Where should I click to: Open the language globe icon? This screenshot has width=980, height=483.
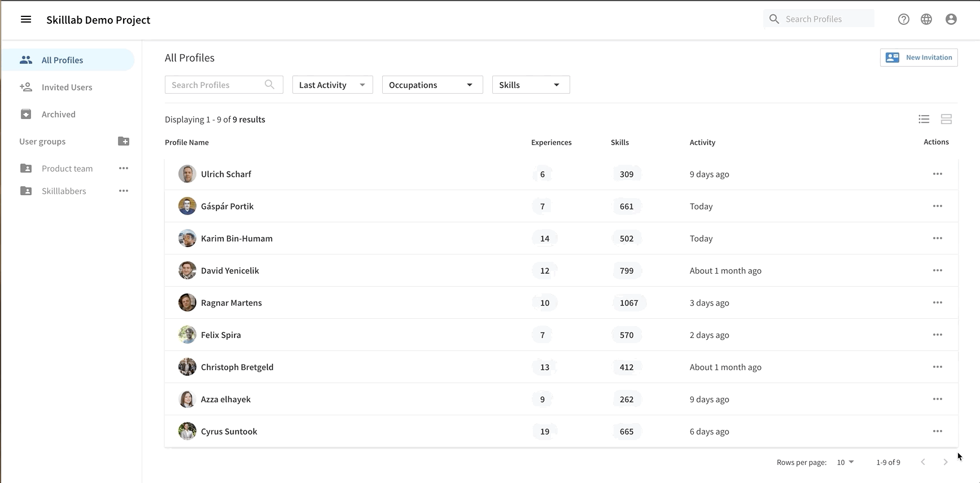click(x=926, y=19)
